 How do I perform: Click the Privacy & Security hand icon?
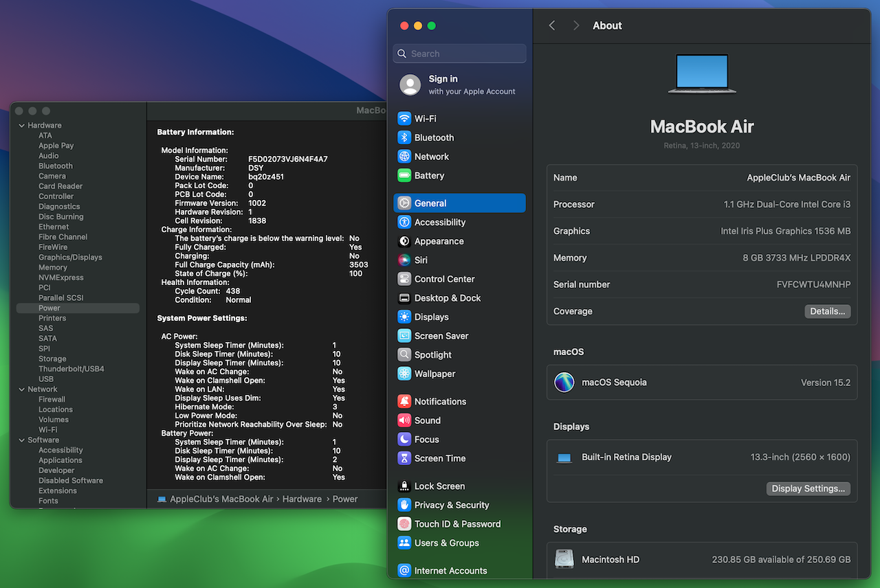point(404,505)
